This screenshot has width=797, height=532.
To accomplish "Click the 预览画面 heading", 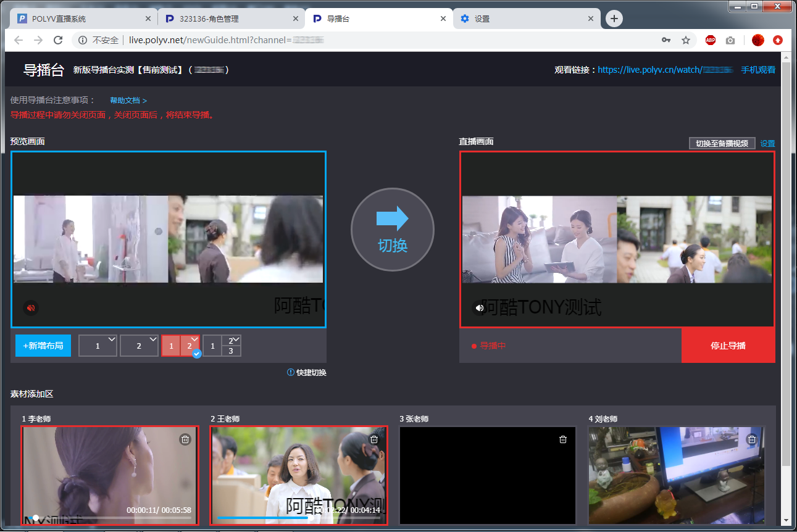I will pyautogui.click(x=28, y=141).
